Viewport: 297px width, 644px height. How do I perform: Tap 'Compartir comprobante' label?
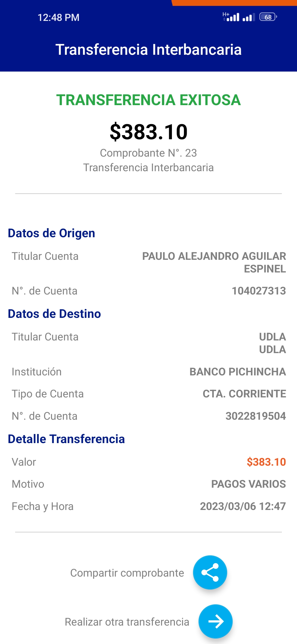tap(127, 573)
